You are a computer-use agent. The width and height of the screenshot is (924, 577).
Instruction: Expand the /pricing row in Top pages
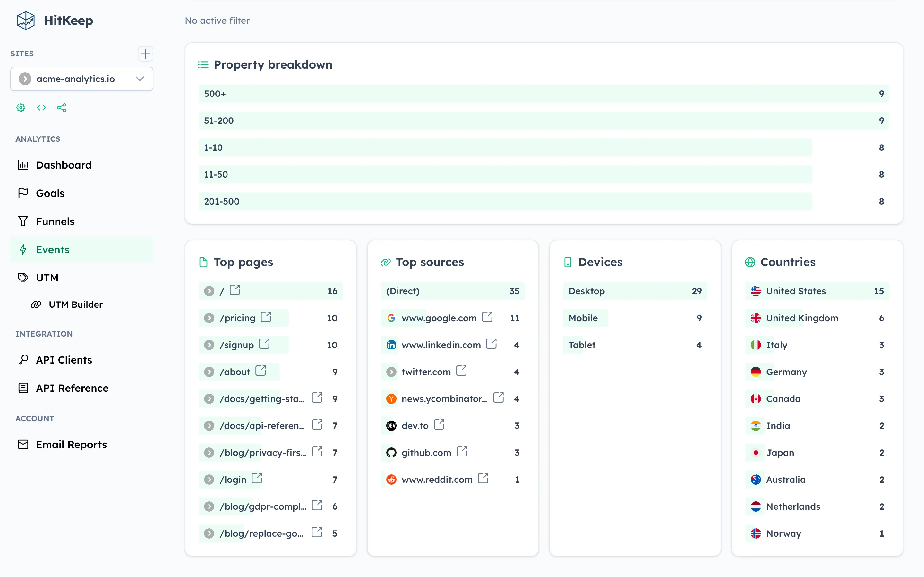click(209, 317)
